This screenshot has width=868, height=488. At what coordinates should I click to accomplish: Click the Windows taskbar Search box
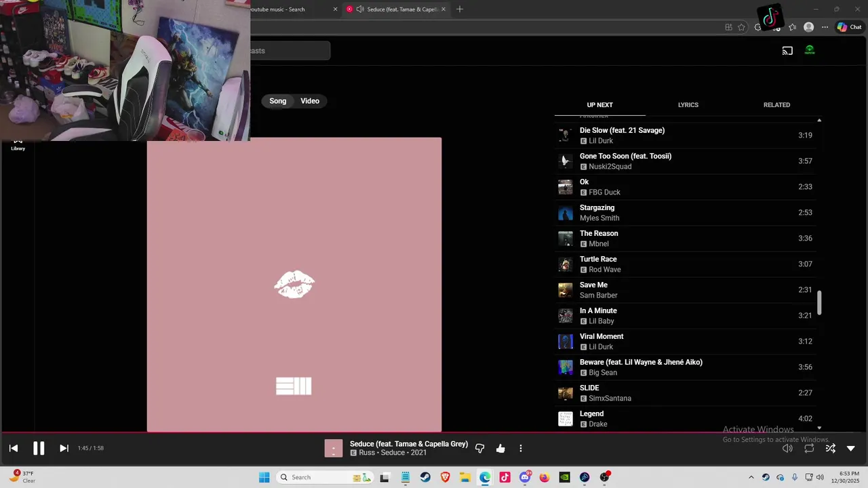click(325, 477)
